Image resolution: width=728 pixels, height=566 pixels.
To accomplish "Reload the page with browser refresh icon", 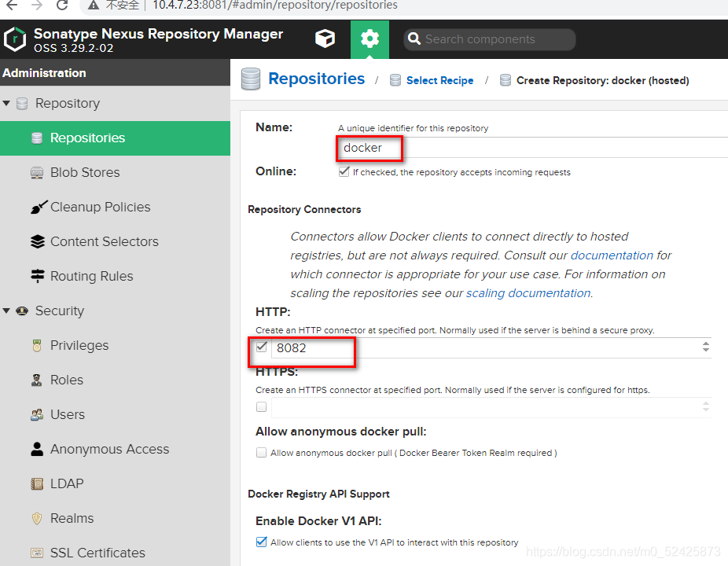I will (x=62, y=5).
